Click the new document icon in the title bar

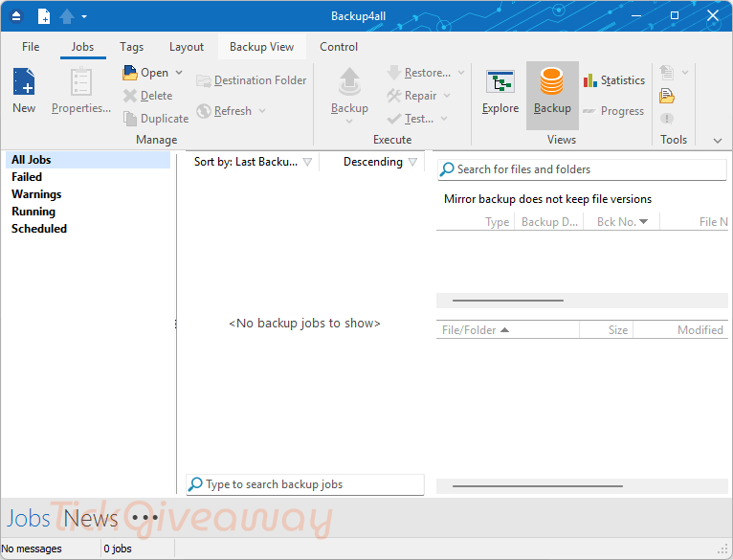pos(43,16)
